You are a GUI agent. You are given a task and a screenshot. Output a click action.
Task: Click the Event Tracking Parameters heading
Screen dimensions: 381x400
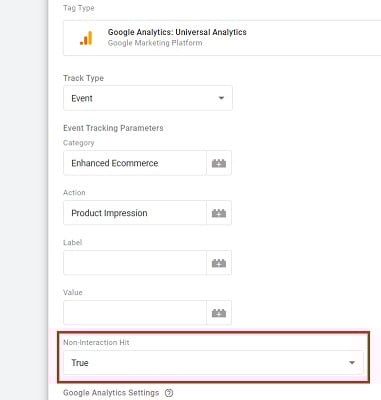coord(113,128)
